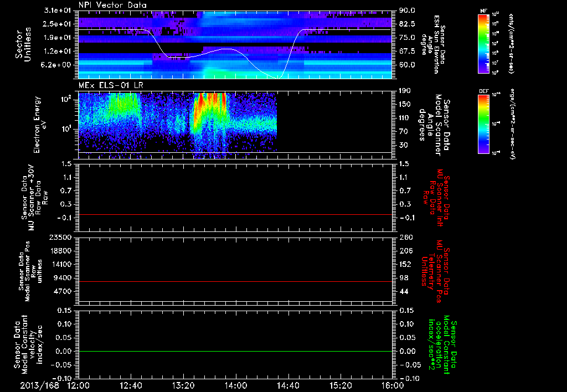Click the Sector Unitless axis label
Screen dimensions: 567x392
(x=22, y=43)
